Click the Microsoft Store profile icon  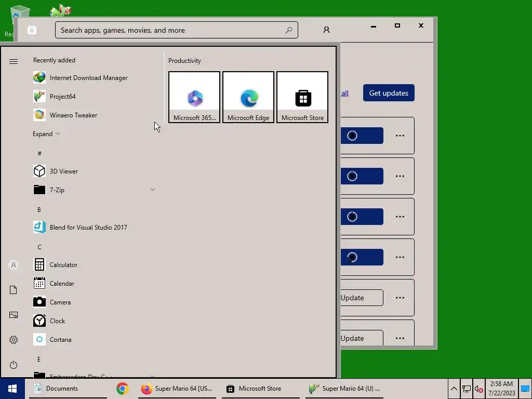(326, 30)
